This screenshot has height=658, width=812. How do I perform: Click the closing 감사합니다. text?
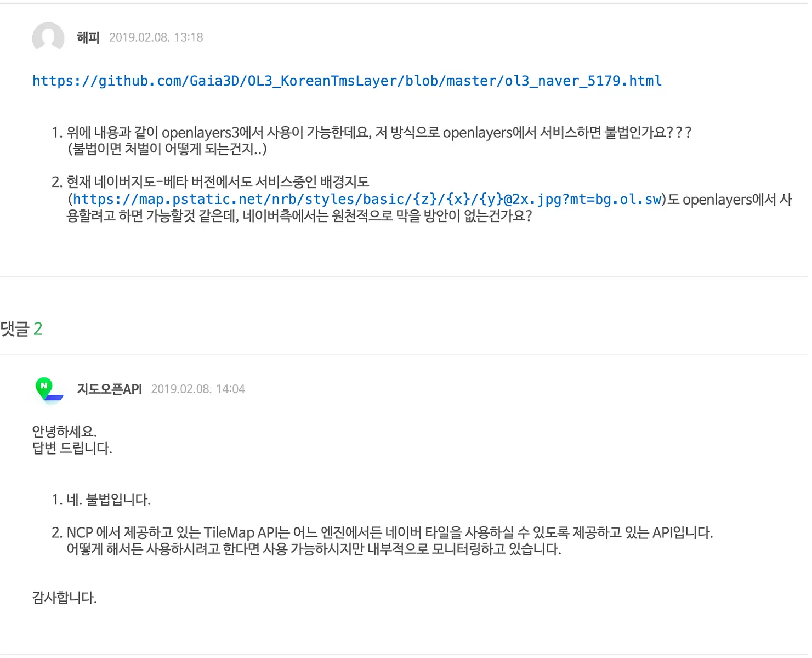point(65,597)
